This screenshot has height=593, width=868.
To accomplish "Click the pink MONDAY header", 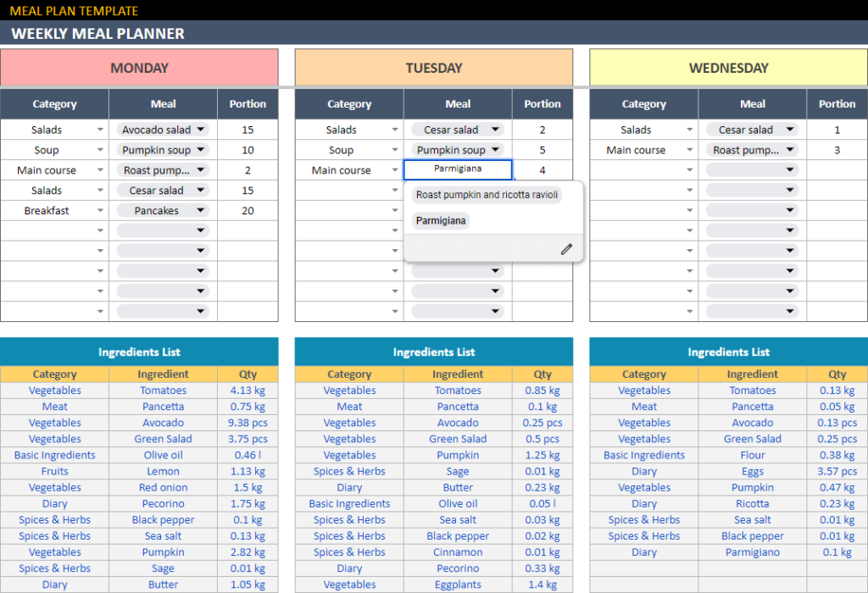I will (139, 68).
